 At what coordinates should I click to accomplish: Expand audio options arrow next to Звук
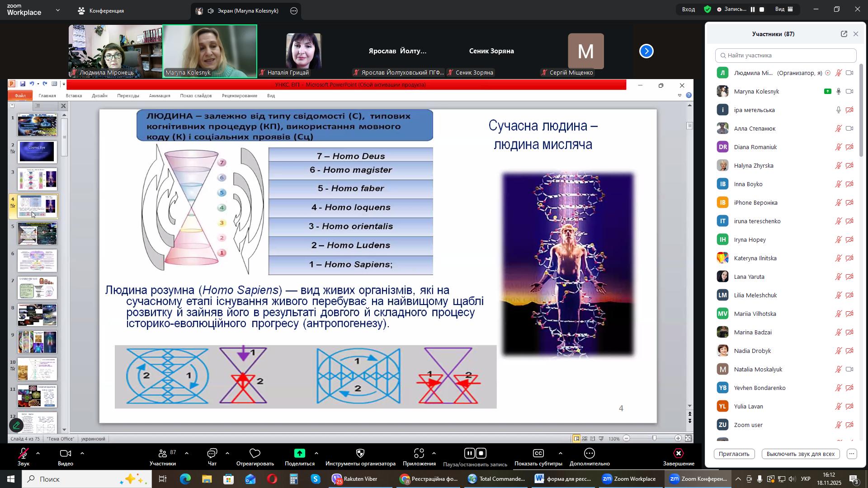38,453
